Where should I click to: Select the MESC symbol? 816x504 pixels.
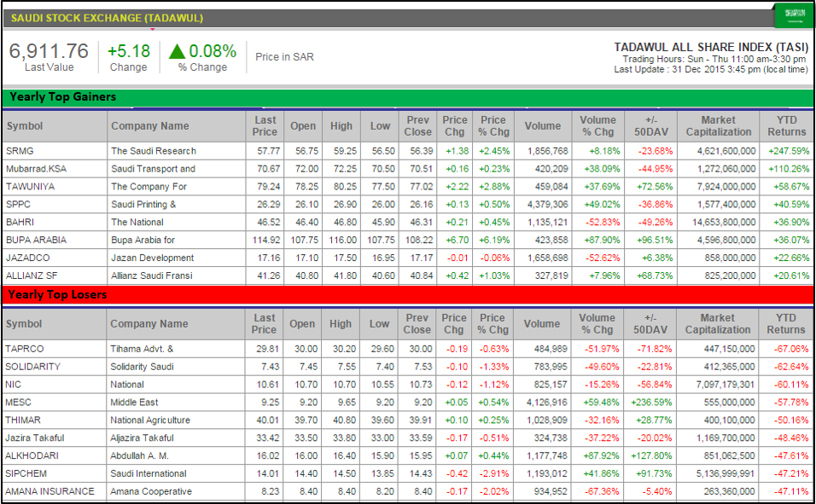pos(18,403)
